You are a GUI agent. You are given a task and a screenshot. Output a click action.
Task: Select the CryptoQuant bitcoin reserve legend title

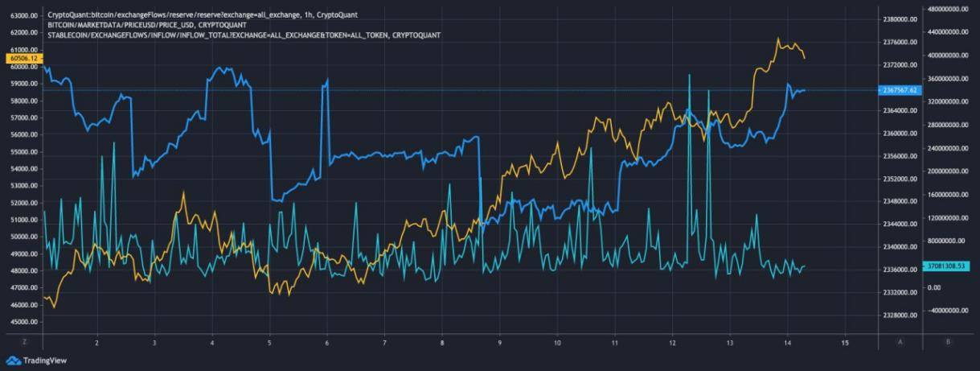pyautogui.click(x=203, y=14)
